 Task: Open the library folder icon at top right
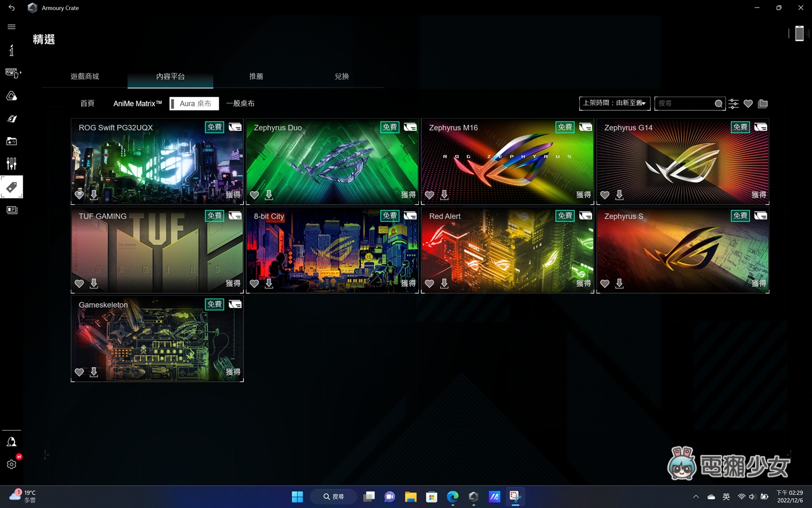763,104
